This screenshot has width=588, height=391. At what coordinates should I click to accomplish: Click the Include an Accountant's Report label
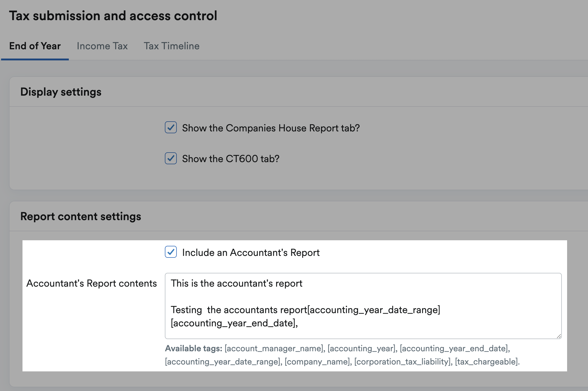[251, 252]
